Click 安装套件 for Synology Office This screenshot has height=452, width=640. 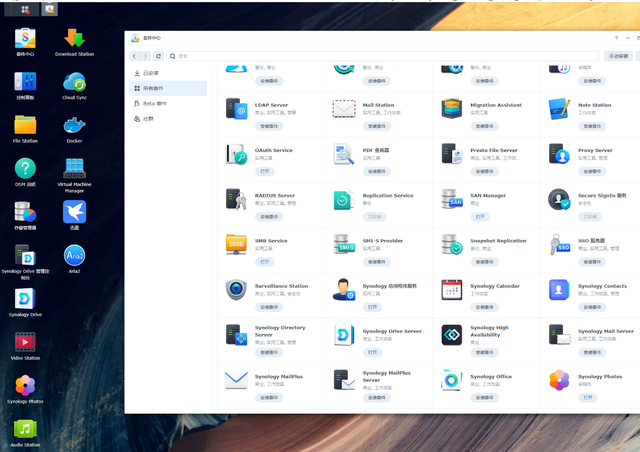pyautogui.click(x=485, y=397)
